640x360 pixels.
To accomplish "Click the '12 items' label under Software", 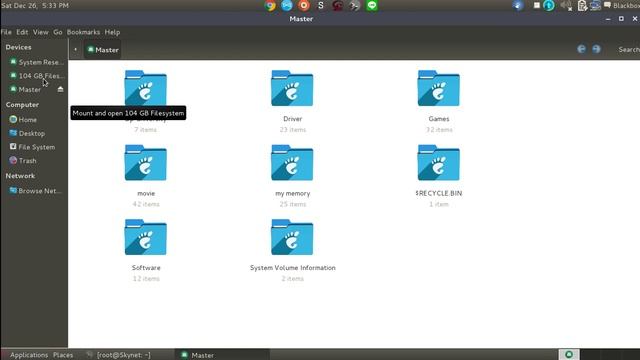I will (x=146, y=278).
